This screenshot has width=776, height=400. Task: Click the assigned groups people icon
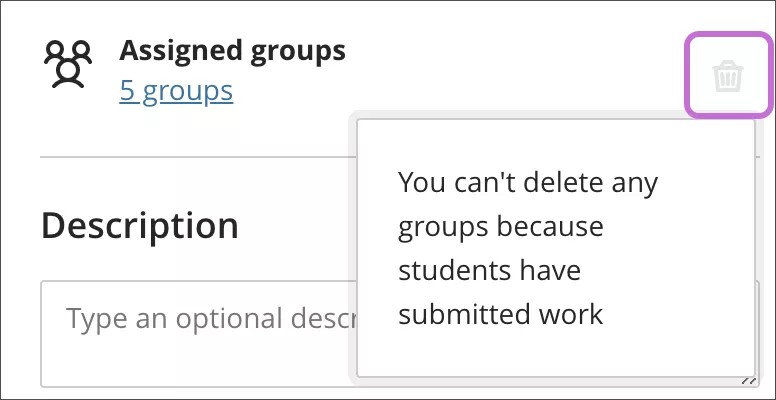click(x=68, y=65)
